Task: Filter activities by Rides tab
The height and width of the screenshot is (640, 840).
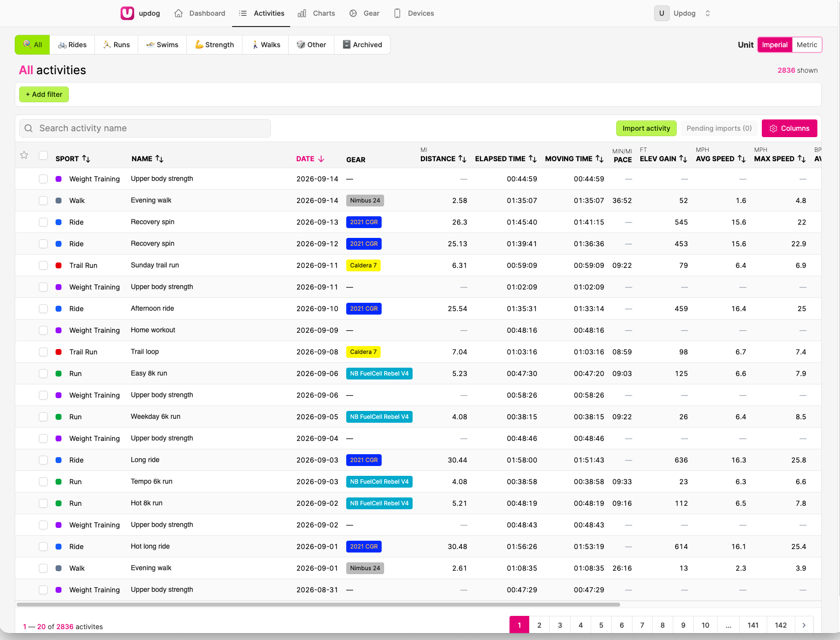Action: pyautogui.click(x=72, y=45)
